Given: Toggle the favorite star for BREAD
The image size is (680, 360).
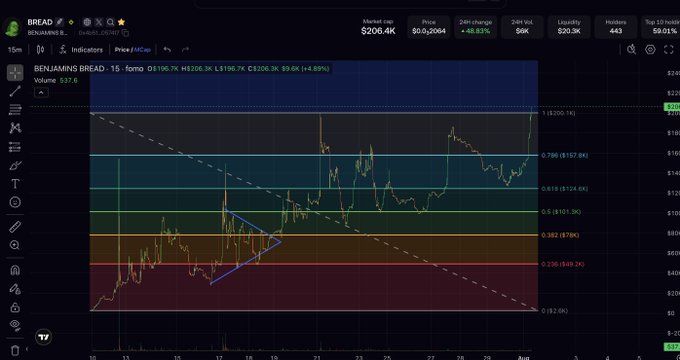Looking at the screenshot, I should (x=121, y=22).
